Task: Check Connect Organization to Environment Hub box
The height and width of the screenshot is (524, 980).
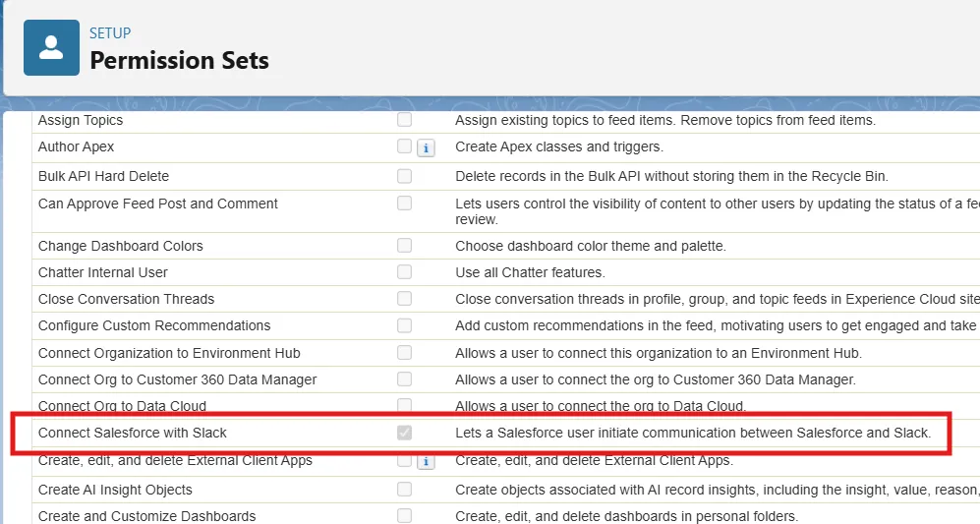Action: [x=404, y=353]
